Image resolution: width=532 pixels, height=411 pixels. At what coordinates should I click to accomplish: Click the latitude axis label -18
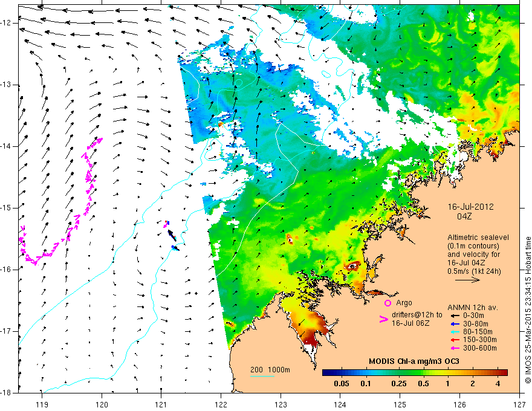6,393
